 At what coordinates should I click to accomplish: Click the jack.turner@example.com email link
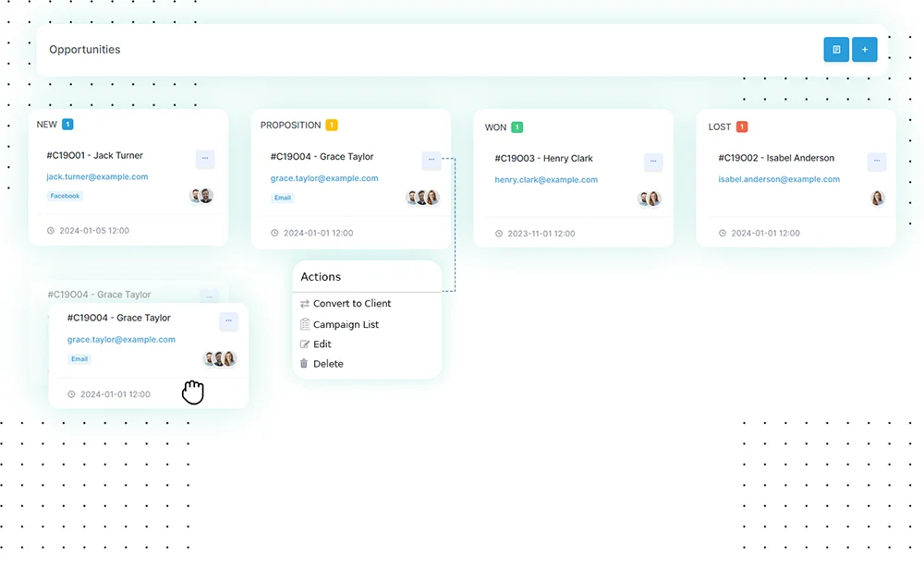click(x=97, y=177)
